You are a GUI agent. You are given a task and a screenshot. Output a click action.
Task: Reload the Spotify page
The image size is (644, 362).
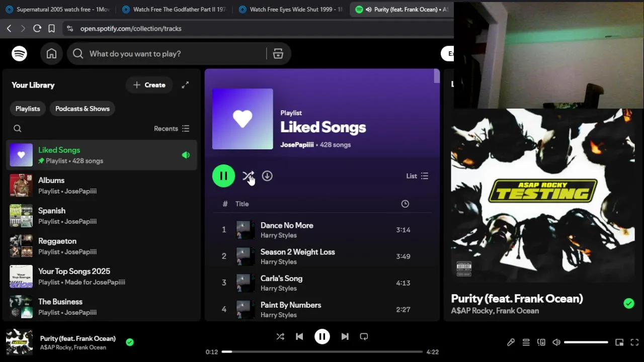point(37,29)
